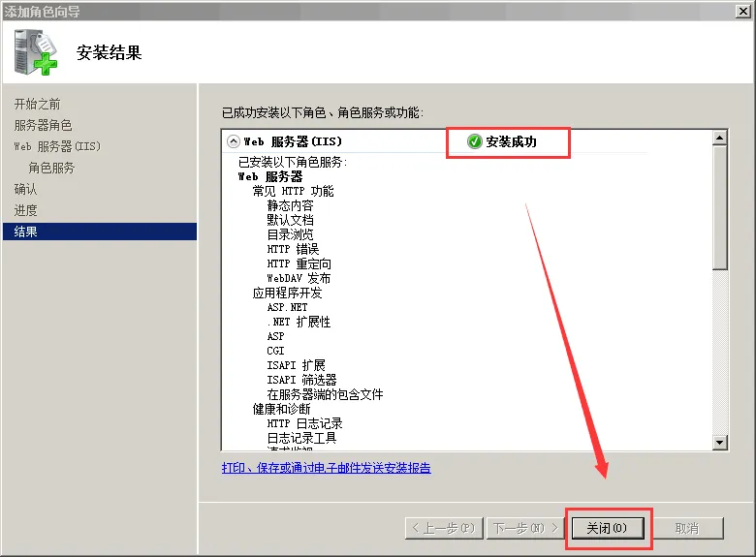
Task: Click 日志记录工具 in the list
Action: click(x=301, y=438)
